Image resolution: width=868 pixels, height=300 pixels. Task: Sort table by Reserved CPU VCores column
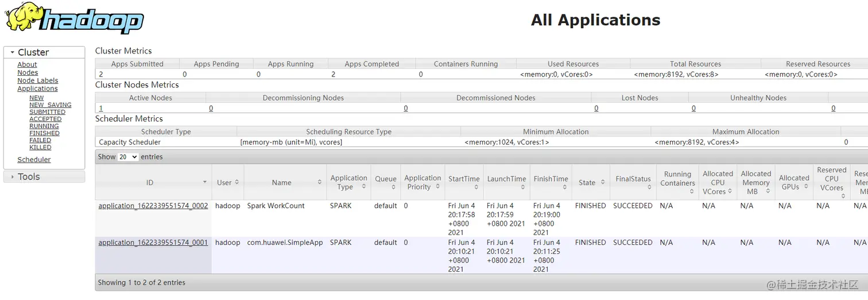[x=832, y=183]
